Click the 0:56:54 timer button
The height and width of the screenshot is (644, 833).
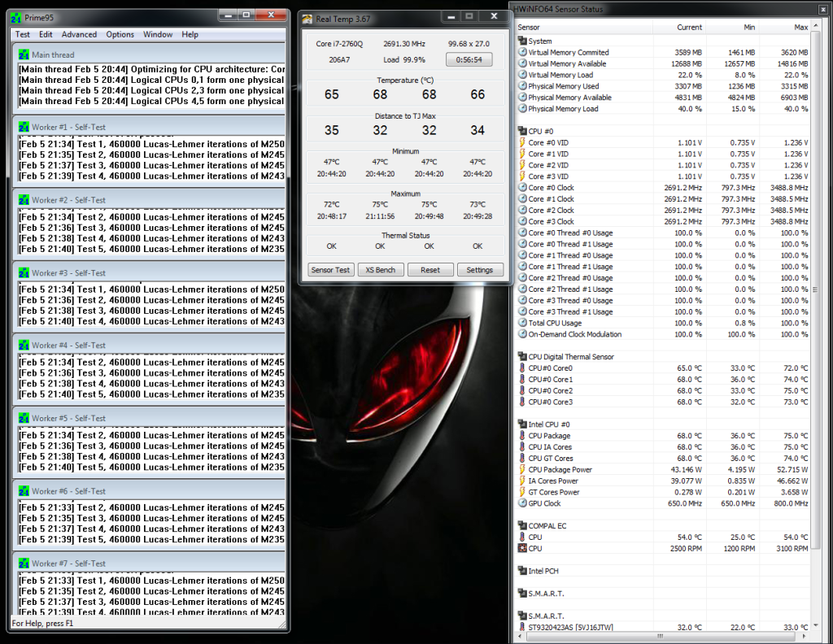(x=469, y=59)
